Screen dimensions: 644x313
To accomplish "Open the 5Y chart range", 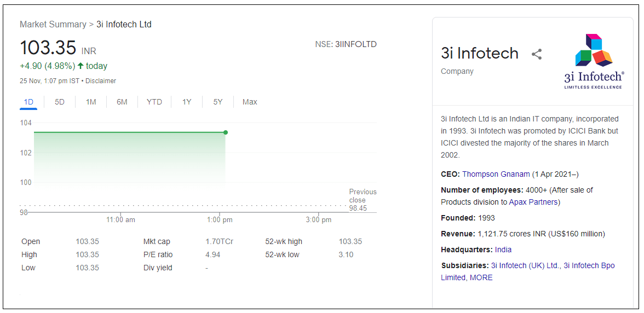I will click(218, 102).
